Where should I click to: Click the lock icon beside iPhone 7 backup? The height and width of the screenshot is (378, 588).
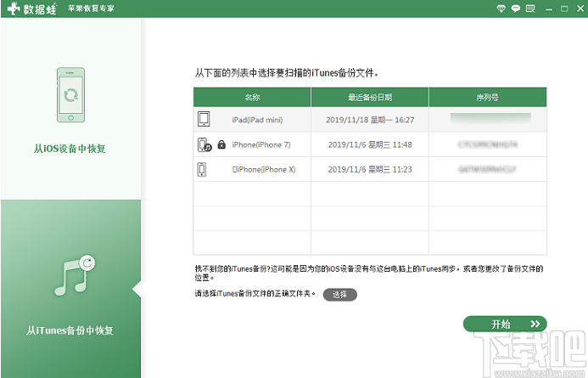[221, 144]
